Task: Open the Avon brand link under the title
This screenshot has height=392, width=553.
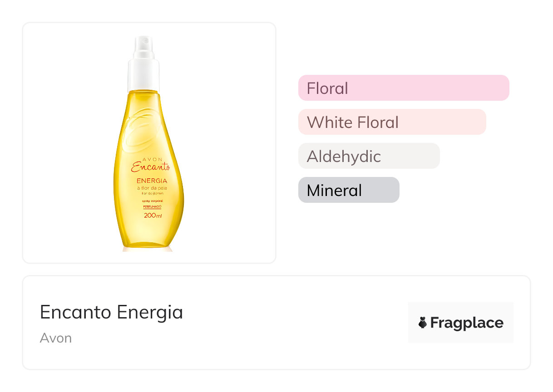Action: coord(55,338)
